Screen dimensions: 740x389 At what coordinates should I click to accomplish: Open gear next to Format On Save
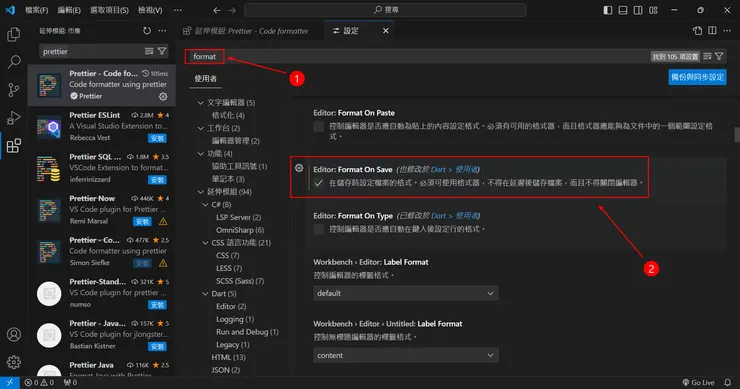pos(299,168)
